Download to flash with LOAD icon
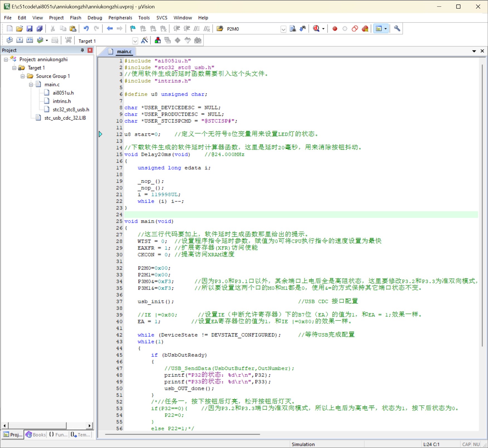Image resolution: width=488 pixels, height=448 pixels. (x=68, y=40)
